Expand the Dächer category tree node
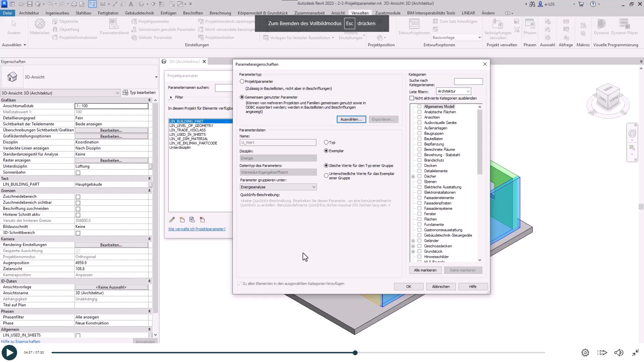Viewport: 644px width, 362px height. click(413, 176)
